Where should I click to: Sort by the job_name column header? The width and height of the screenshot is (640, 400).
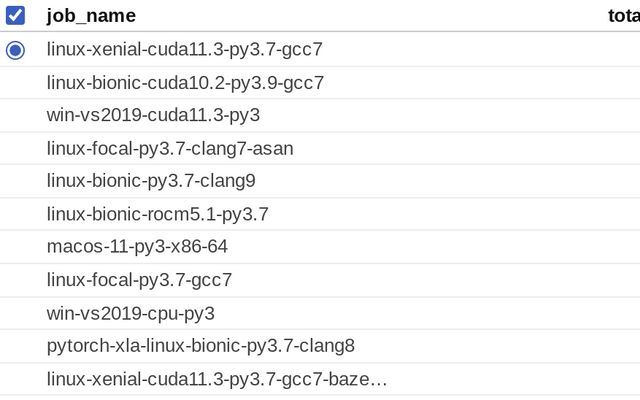[91, 15]
